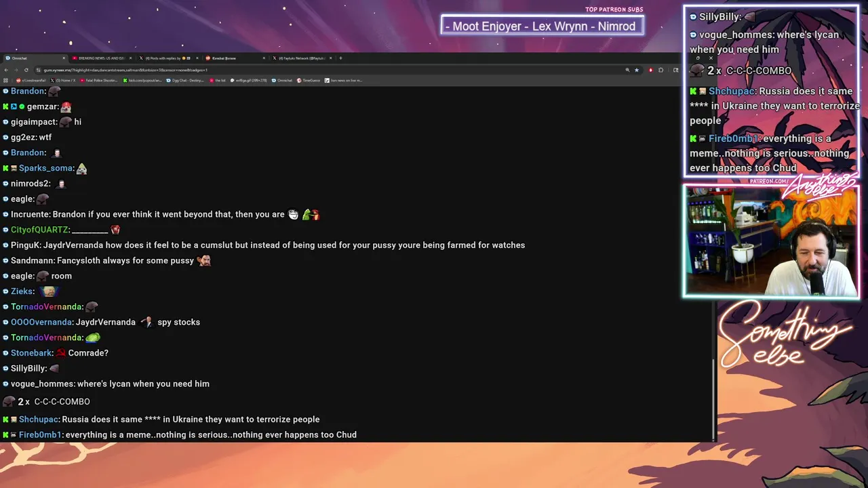Bookmark this page with the star
This screenshot has height=488, width=868.
tap(637, 70)
